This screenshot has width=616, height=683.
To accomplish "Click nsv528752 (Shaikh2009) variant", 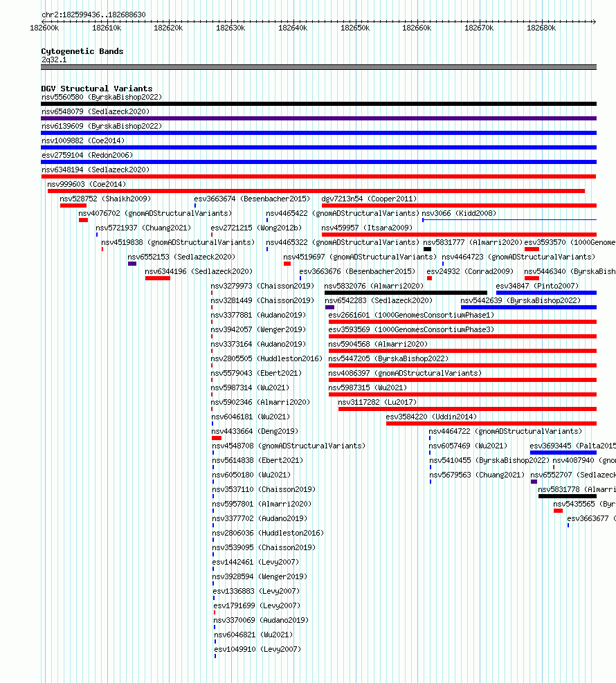I will coord(105,199).
